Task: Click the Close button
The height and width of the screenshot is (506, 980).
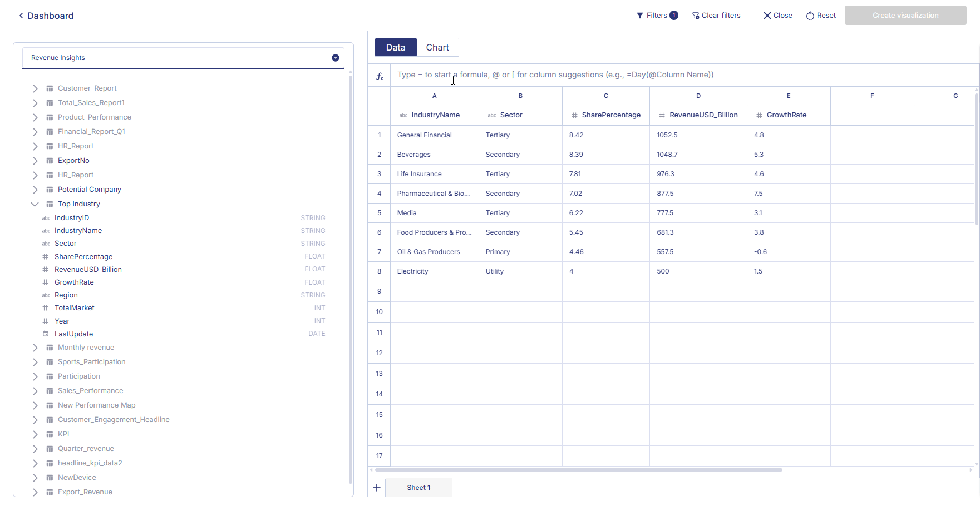Action: tap(777, 16)
